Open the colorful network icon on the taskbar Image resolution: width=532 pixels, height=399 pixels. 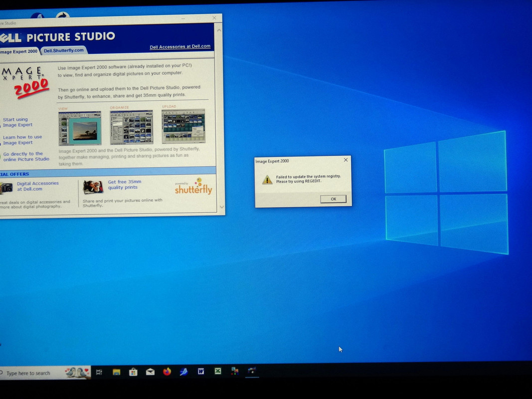235,371
